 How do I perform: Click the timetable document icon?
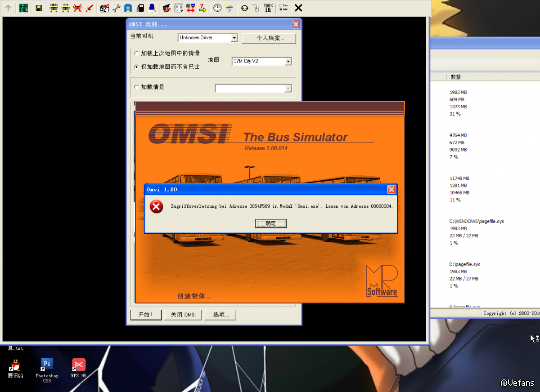(179, 8)
